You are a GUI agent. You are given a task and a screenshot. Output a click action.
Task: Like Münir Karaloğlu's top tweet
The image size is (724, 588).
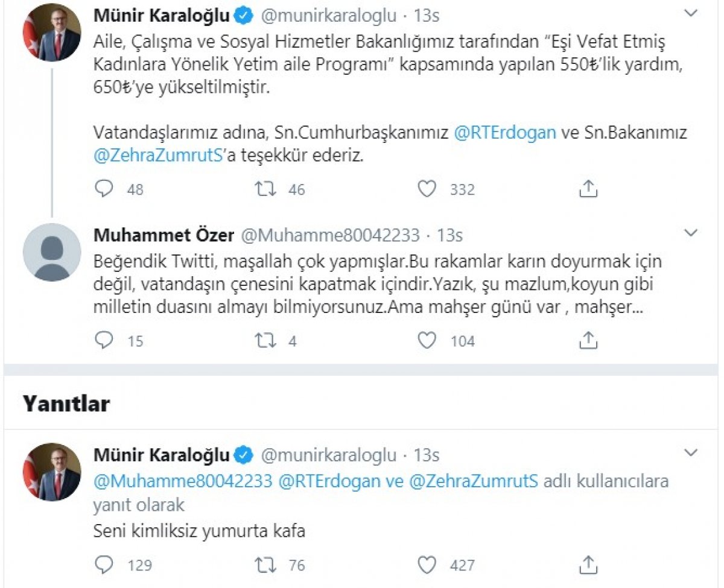[x=427, y=188]
